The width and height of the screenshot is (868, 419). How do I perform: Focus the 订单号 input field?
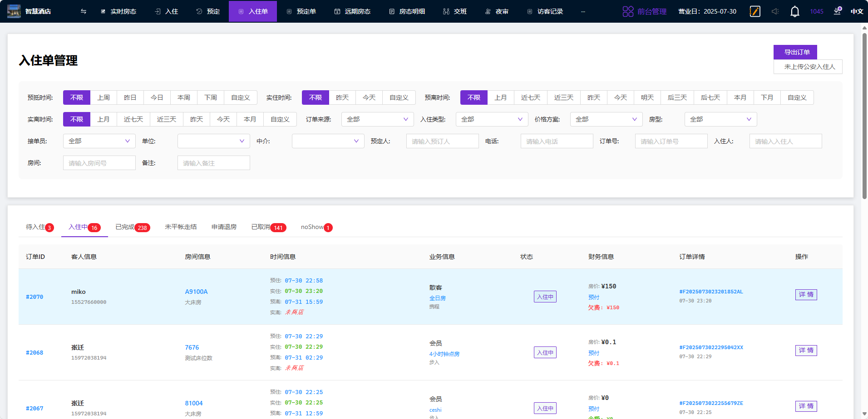click(x=671, y=141)
